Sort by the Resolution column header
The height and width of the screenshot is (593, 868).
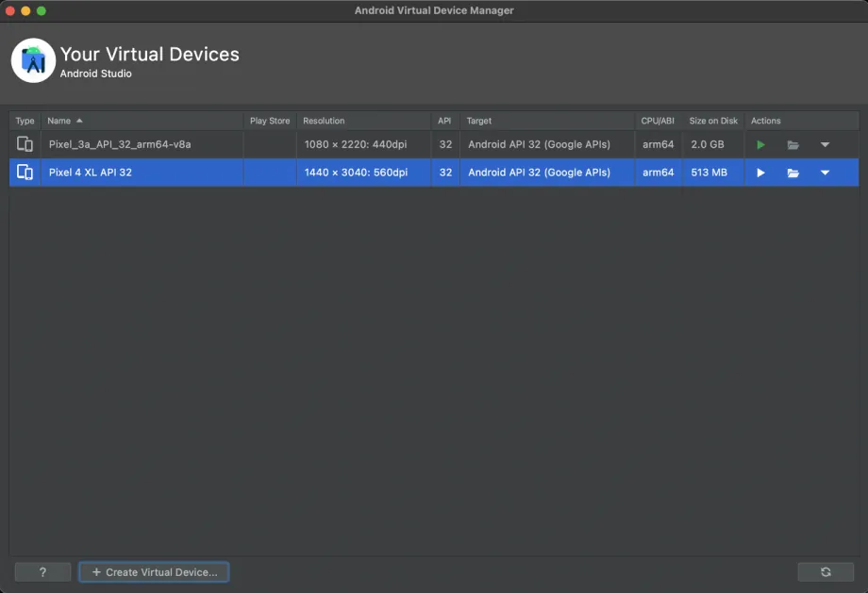(x=363, y=121)
